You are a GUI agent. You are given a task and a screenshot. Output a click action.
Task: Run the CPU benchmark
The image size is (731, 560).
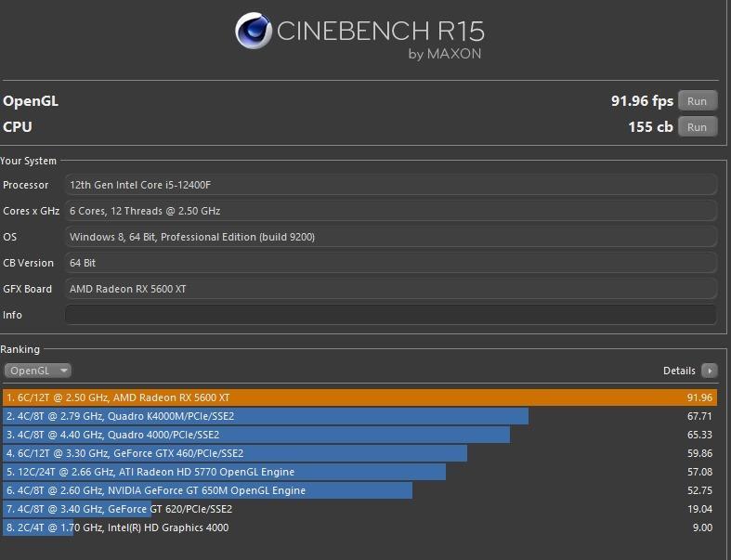point(698,127)
